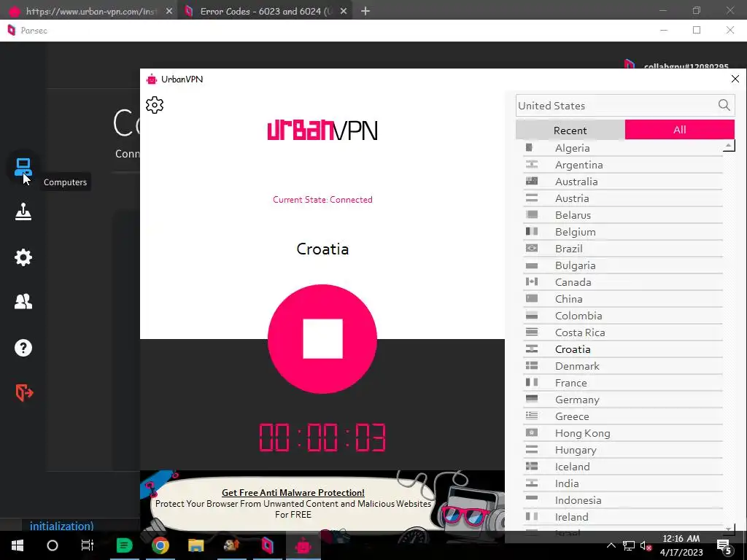Click the Brazil flag icon
This screenshot has height=560, width=747.
point(532,248)
